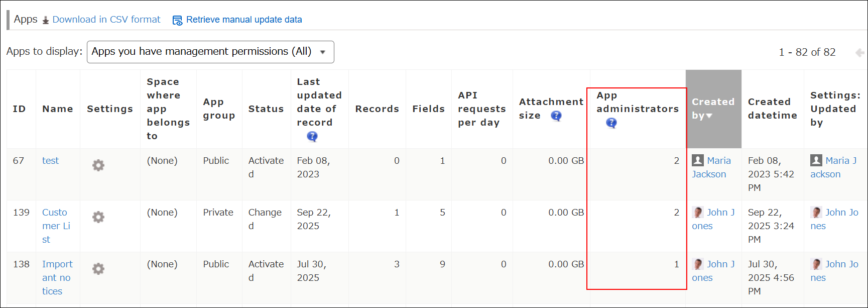This screenshot has width=868, height=308.
Task: Click Download in CSV format link
Action: point(106,20)
